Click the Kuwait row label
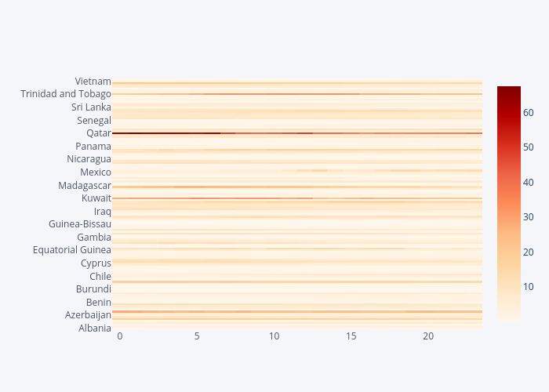This screenshot has height=392, width=549. click(x=96, y=198)
